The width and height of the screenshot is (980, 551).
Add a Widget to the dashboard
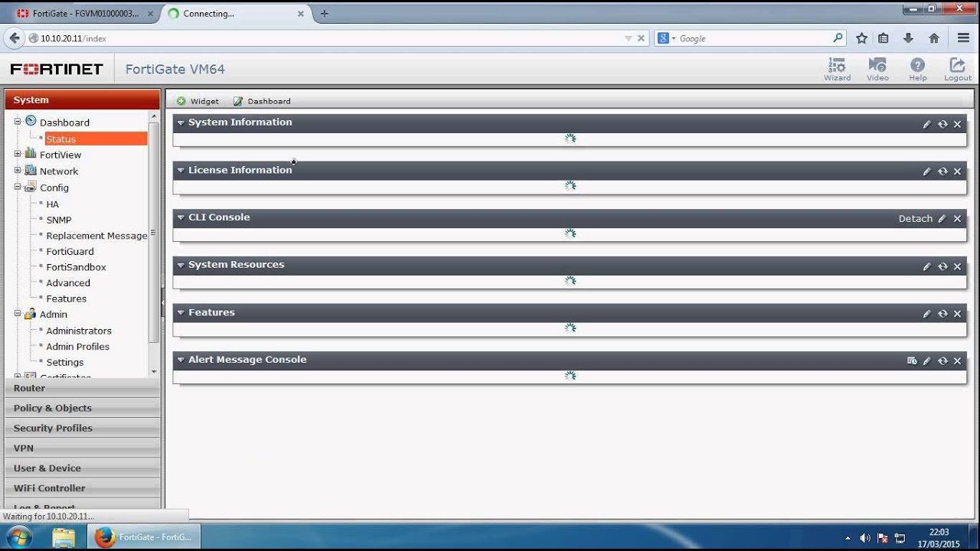tap(198, 101)
